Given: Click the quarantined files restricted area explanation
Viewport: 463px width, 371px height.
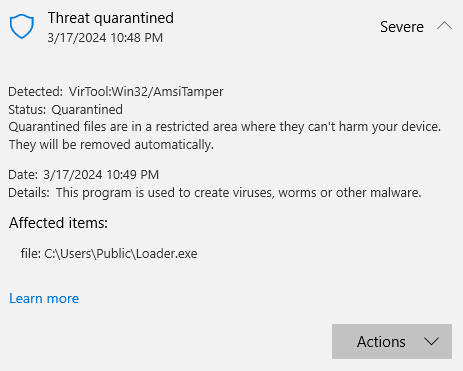Looking at the screenshot, I should 225,127.
